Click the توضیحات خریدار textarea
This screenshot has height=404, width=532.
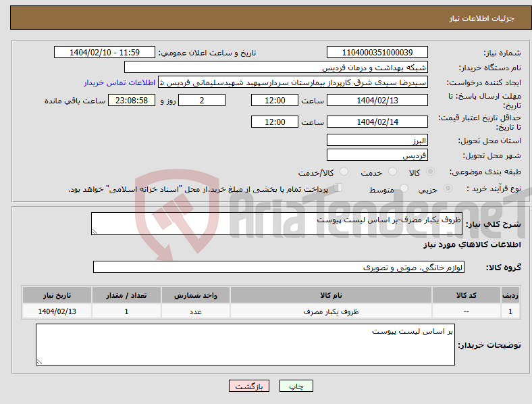click(x=245, y=345)
